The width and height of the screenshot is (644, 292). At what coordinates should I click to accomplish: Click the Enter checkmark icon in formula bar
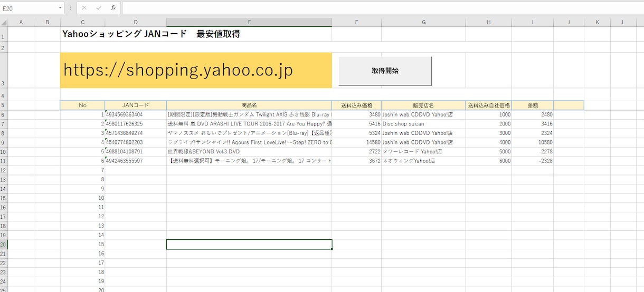pos(99,8)
